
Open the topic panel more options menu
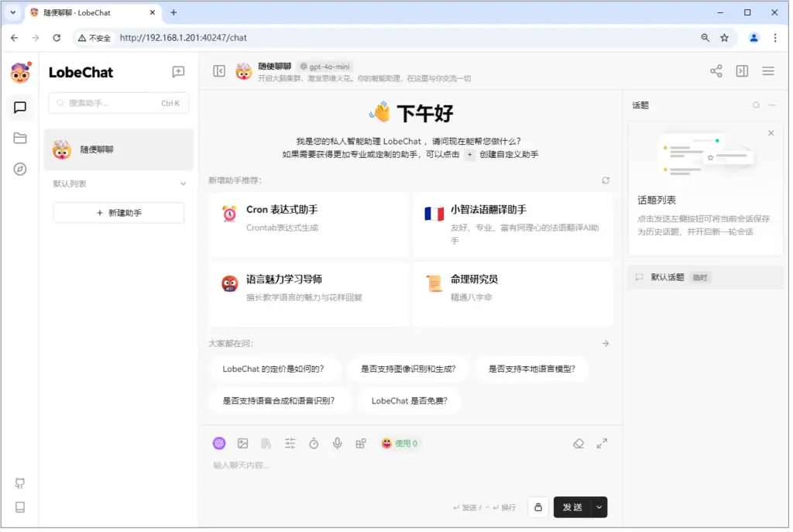click(x=771, y=105)
